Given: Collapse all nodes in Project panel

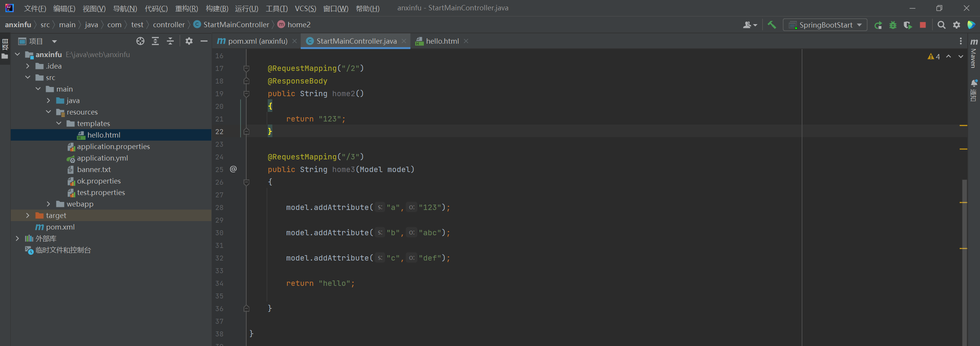Looking at the screenshot, I should coord(170,41).
